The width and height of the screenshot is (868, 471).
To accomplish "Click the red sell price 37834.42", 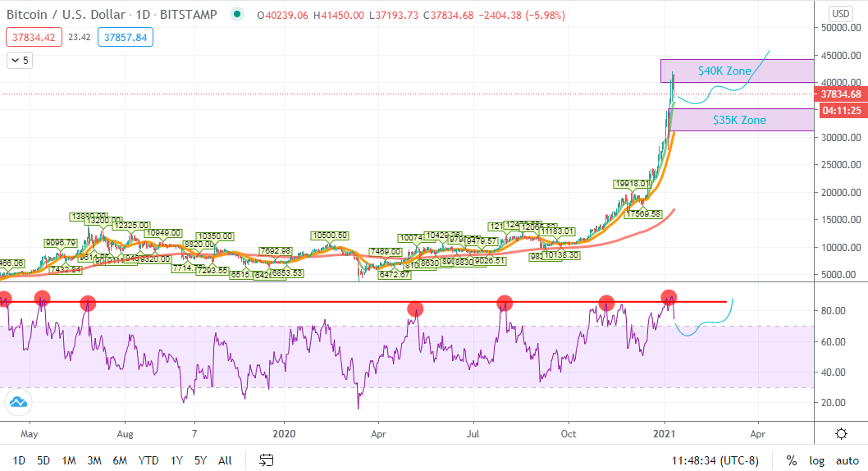I will (34, 37).
